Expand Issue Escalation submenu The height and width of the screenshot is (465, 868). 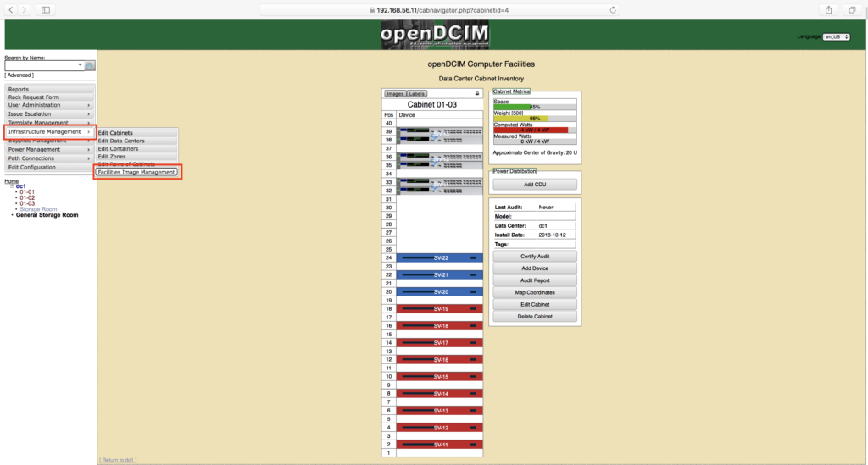[x=49, y=113]
